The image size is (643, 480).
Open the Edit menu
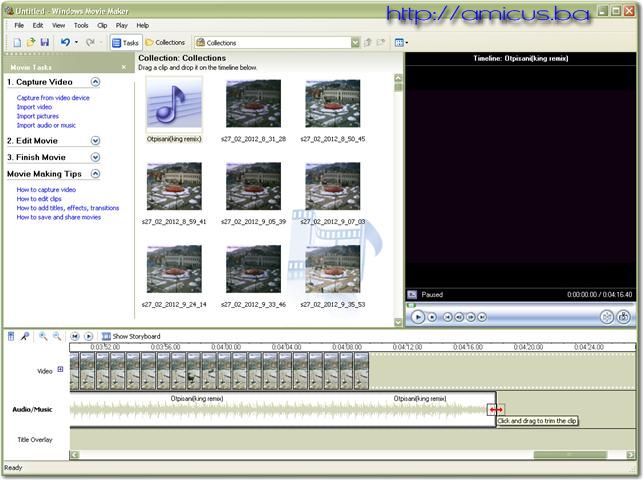tap(38, 25)
